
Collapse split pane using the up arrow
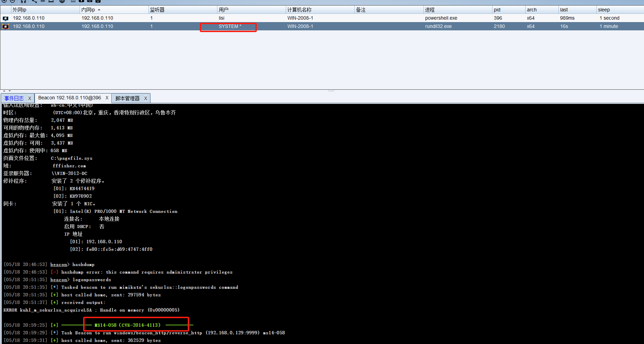coord(4,91)
